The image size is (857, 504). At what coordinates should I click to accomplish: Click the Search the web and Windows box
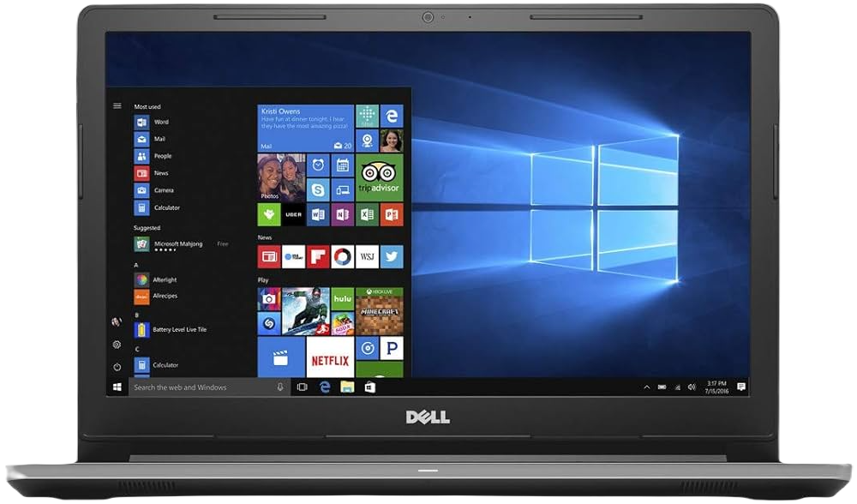click(201, 387)
